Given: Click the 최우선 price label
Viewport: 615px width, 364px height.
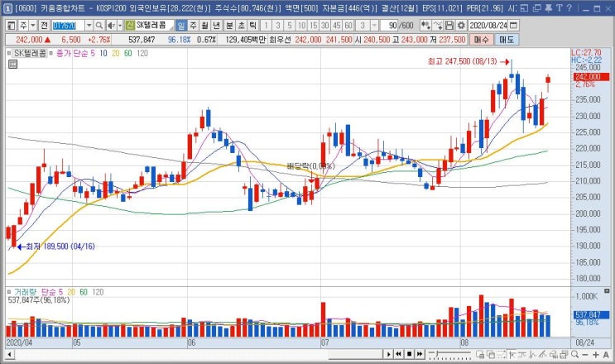Looking at the screenshot, I should (281, 40).
